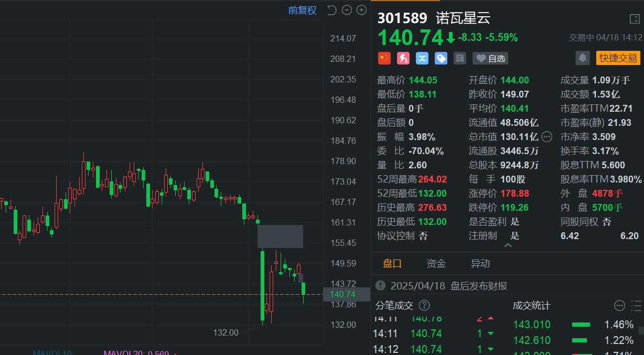The height and width of the screenshot is (355, 644).
Task: Click the 内盘 value 5700手
Action: (607, 207)
